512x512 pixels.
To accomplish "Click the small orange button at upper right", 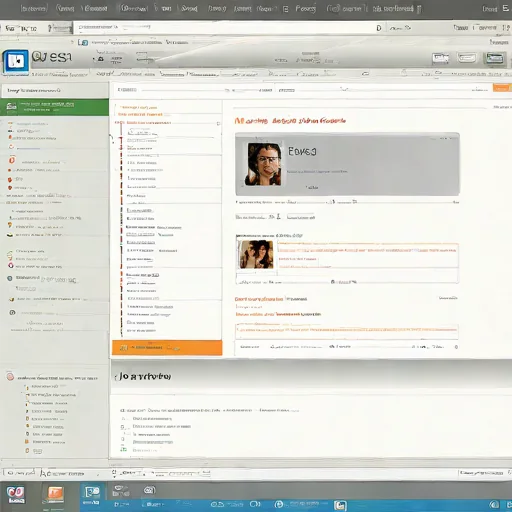I will (501, 88).
